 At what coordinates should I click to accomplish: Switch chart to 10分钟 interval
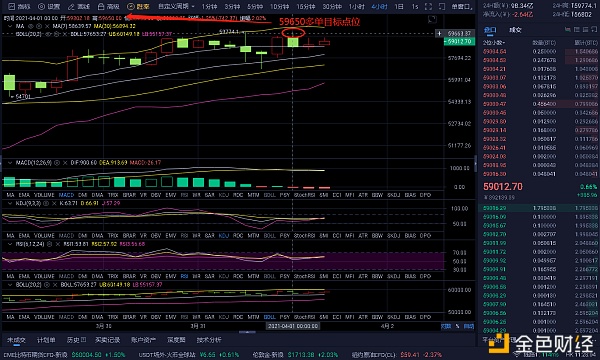280,7
